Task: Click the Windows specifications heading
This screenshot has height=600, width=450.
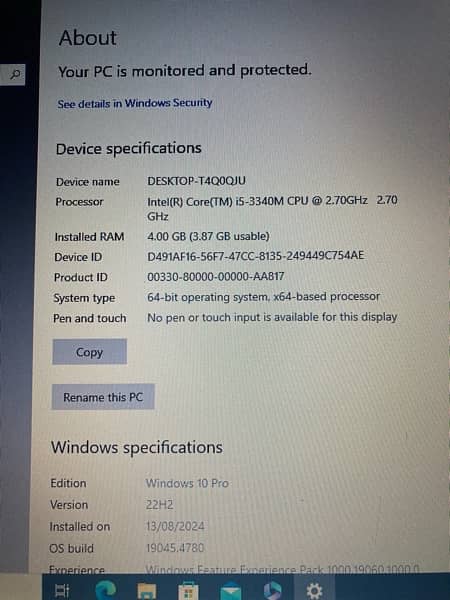Action: [137, 447]
